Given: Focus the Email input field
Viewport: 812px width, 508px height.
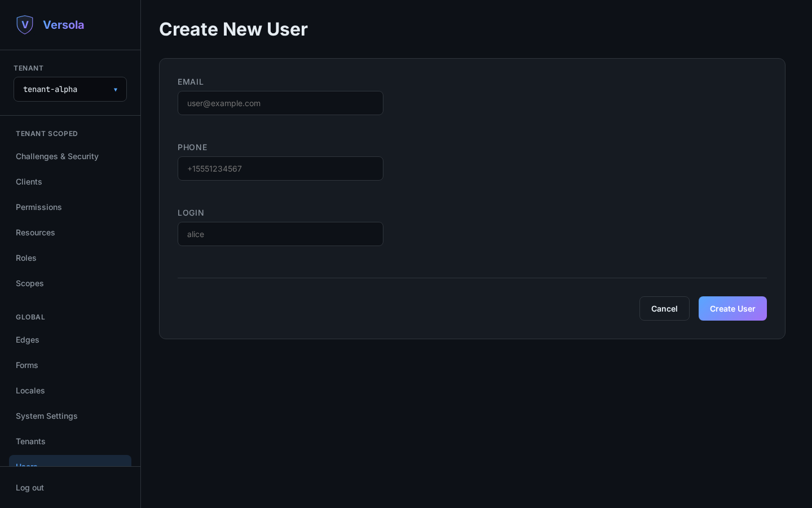Looking at the screenshot, I should coord(280,103).
